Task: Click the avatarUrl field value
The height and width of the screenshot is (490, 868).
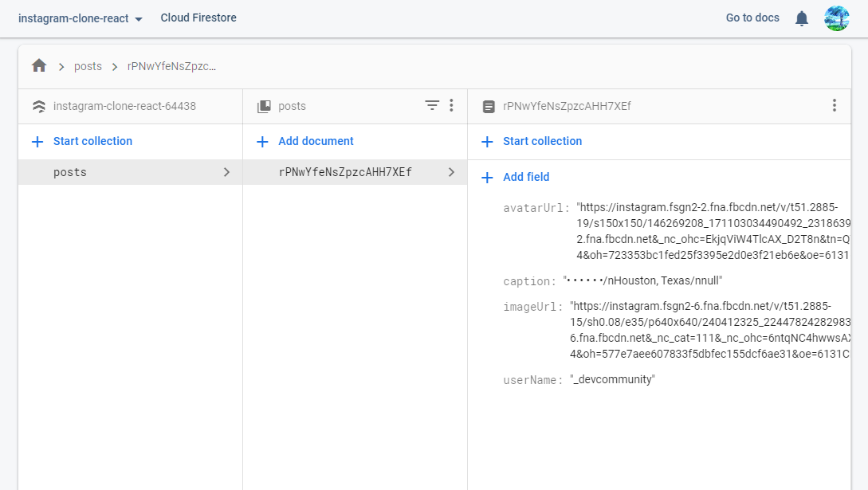Action: tap(713, 231)
